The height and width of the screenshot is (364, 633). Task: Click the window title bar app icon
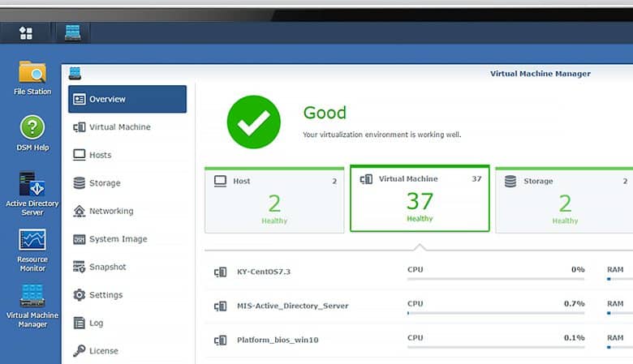pos(75,73)
